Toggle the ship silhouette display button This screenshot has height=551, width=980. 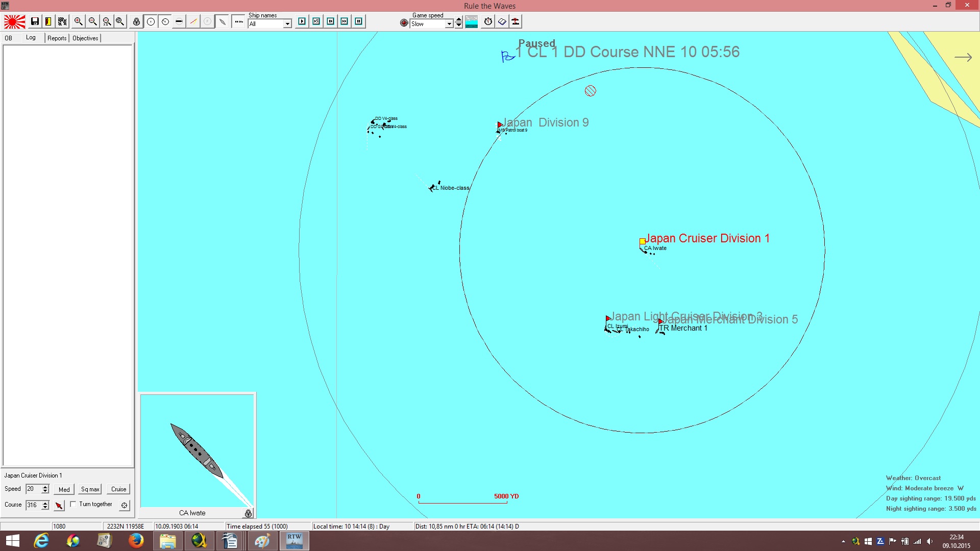222,21
